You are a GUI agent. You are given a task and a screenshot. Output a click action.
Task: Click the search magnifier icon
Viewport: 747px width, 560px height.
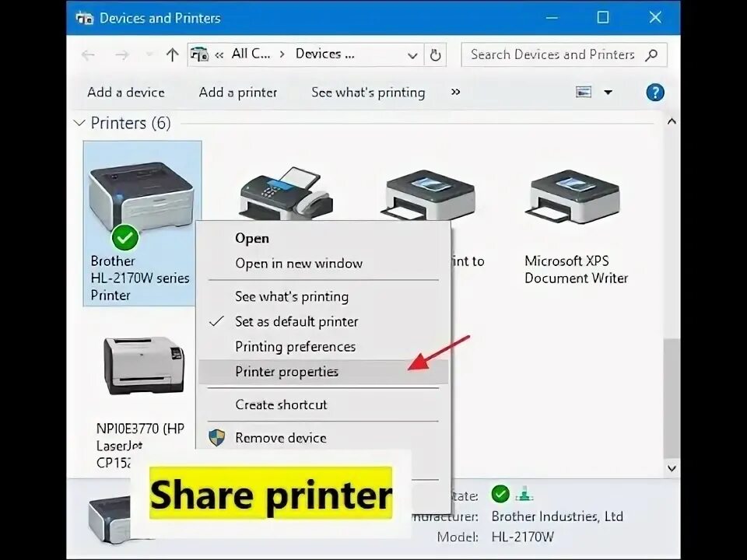[x=651, y=54]
